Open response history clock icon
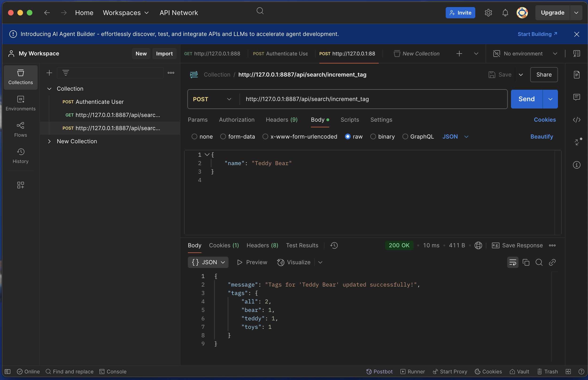 (334, 245)
